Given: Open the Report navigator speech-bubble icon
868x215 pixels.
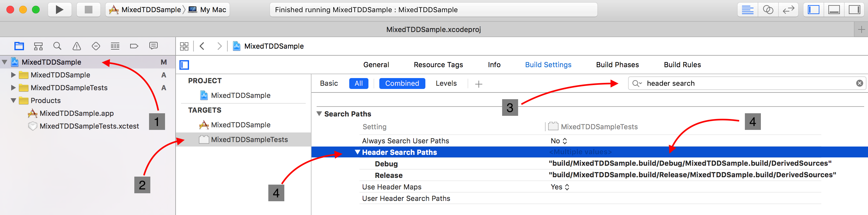Looking at the screenshot, I should click(153, 46).
